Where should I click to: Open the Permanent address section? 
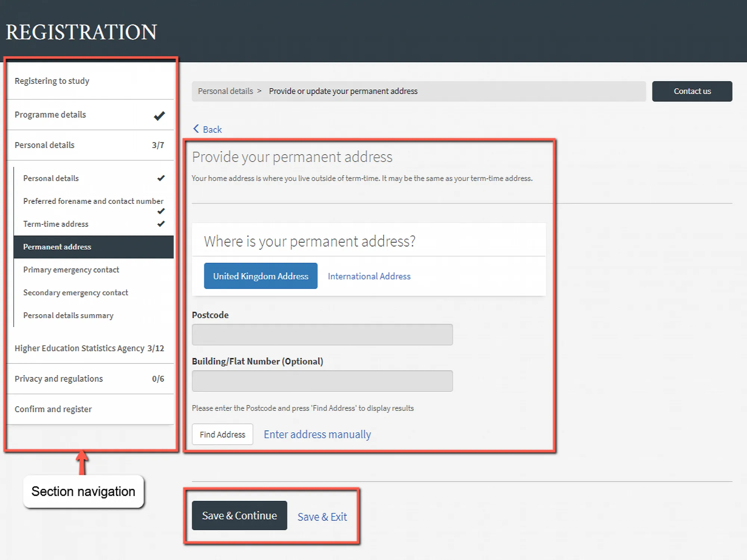57,247
